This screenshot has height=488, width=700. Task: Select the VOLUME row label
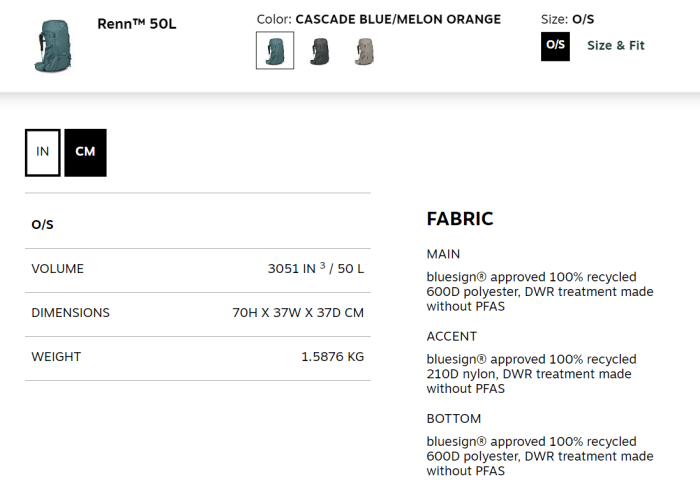58,269
